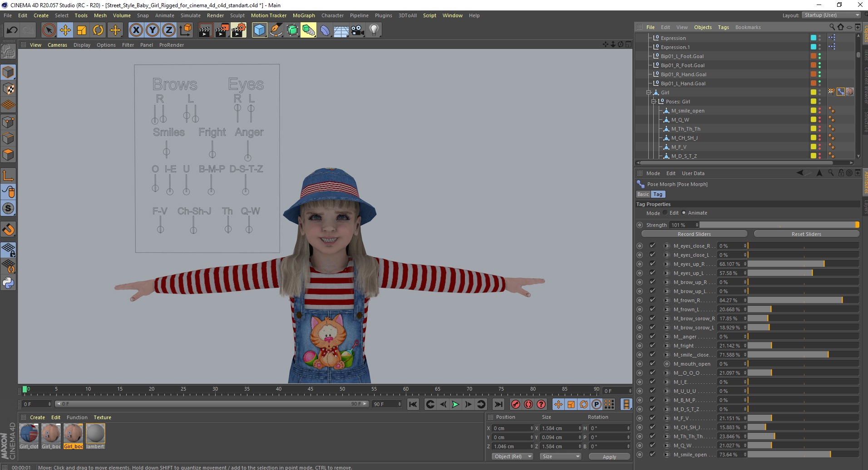Toggle Z axis lock
The height and width of the screenshot is (470, 868).
(169, 30)
